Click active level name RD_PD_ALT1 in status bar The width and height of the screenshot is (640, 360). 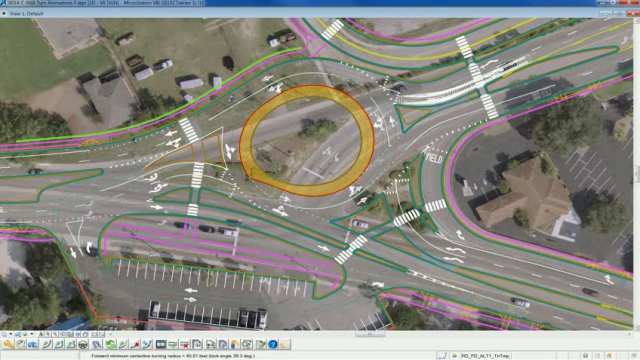coord(485,356)
